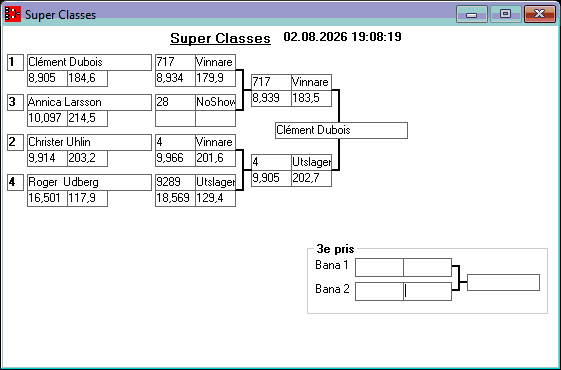Click the 183,5 speed cell in the final
This screenshot has height=370, width=561.
312,98
